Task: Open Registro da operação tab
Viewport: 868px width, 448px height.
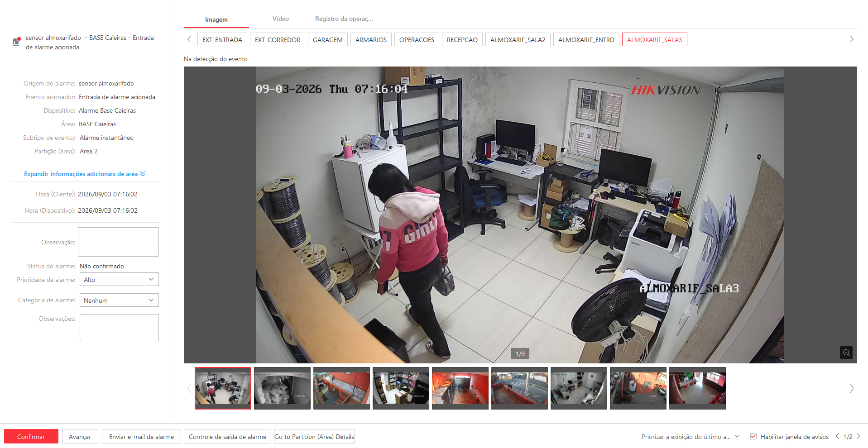Action: tap(344, 19)
